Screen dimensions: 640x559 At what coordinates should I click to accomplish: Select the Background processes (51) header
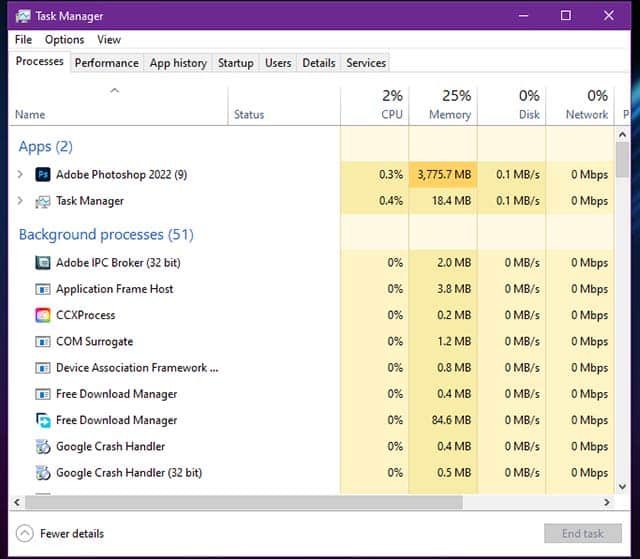pos(106,235)
